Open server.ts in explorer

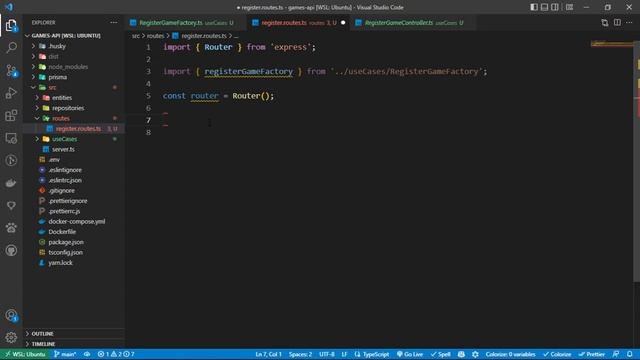74,149
